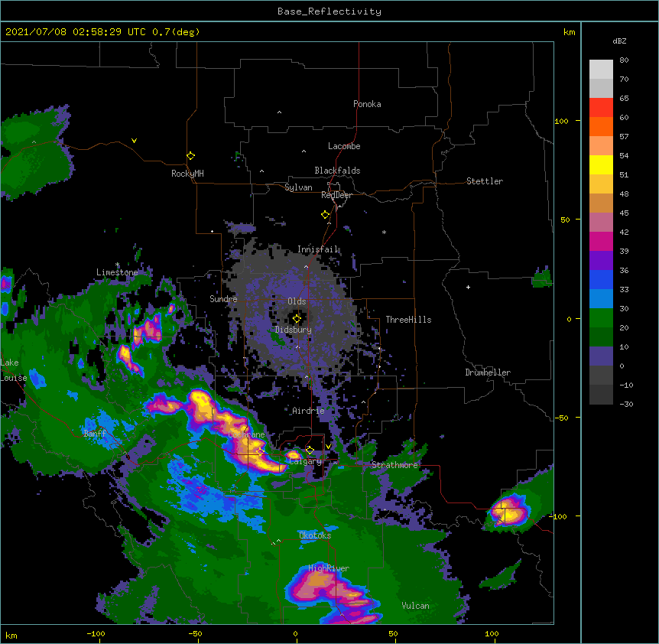This screenshot has height=644, width=659.
Task: Click the Blackfalds label on the map
Action: 337,171
